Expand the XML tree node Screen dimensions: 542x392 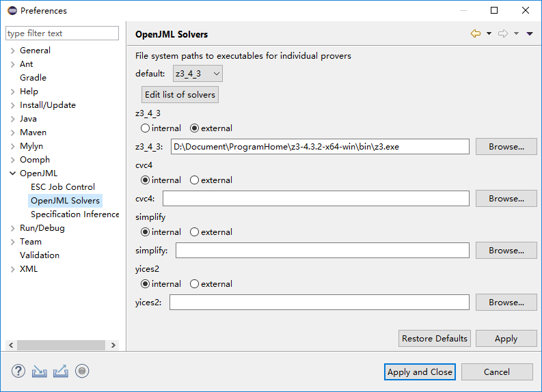(x=13, y=269)
